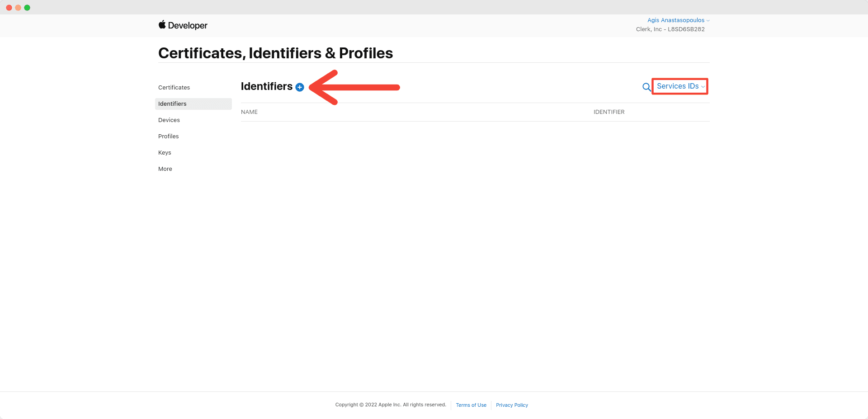The image size is (868, 419).
Task: Click the yellow macOS minimize button
Action: pyautogui.click(x=18, y=8)
